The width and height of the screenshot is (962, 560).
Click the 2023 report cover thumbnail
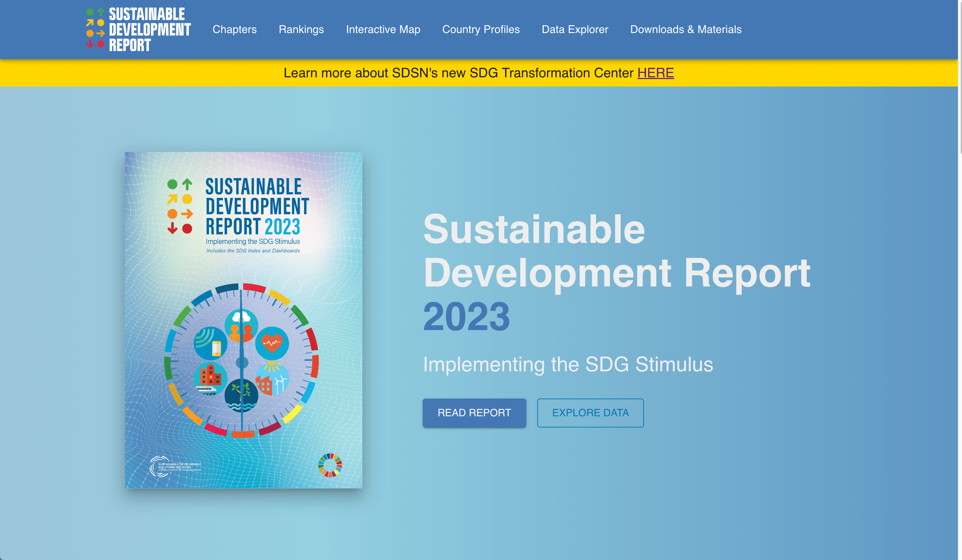tap(243, 320)
